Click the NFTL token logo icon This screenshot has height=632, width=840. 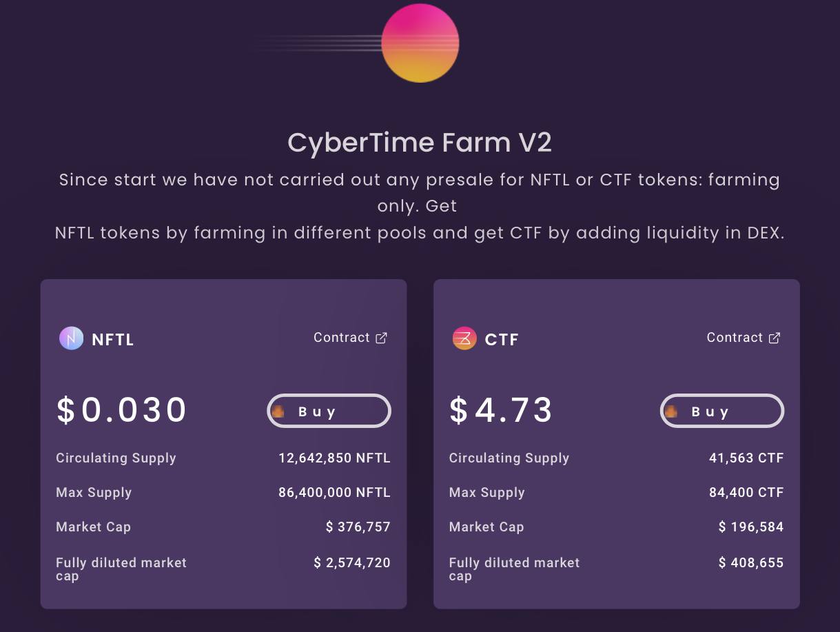[x=71, y=338]
